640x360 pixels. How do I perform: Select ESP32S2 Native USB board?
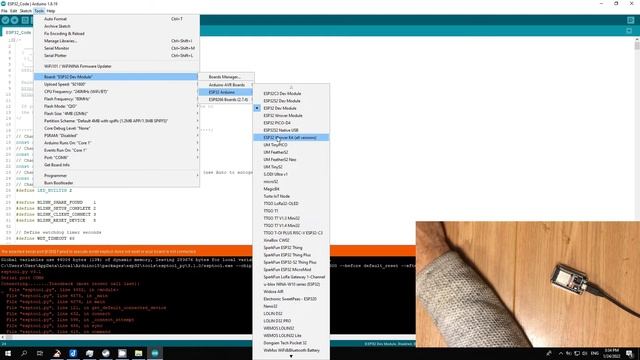[x=291, y=130]
